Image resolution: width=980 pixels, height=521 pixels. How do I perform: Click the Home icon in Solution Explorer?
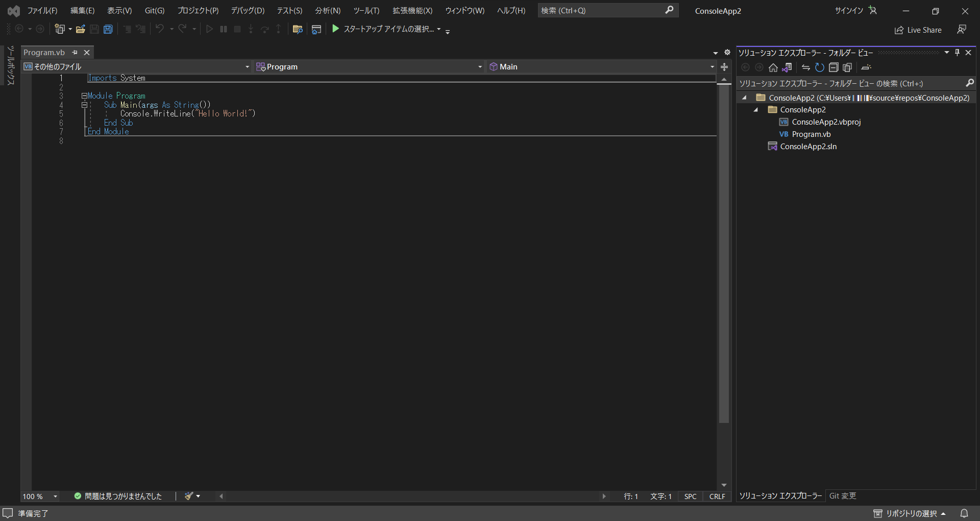[x=773, y=67]
